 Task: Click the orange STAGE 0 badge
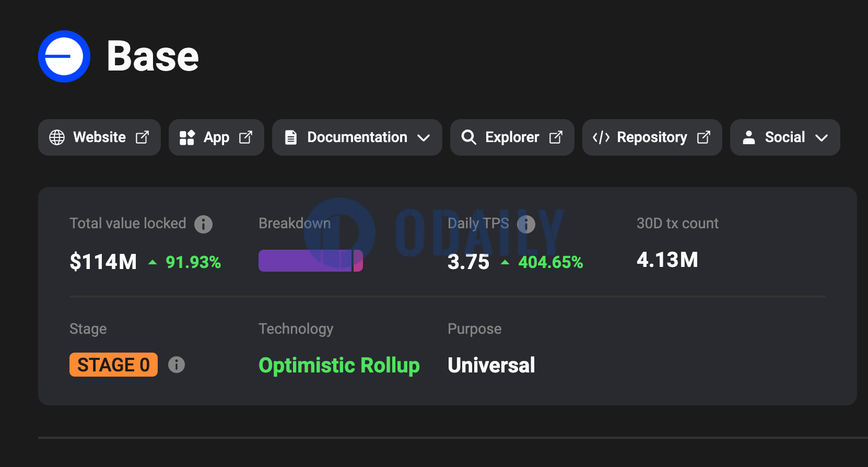click(113, 365)
